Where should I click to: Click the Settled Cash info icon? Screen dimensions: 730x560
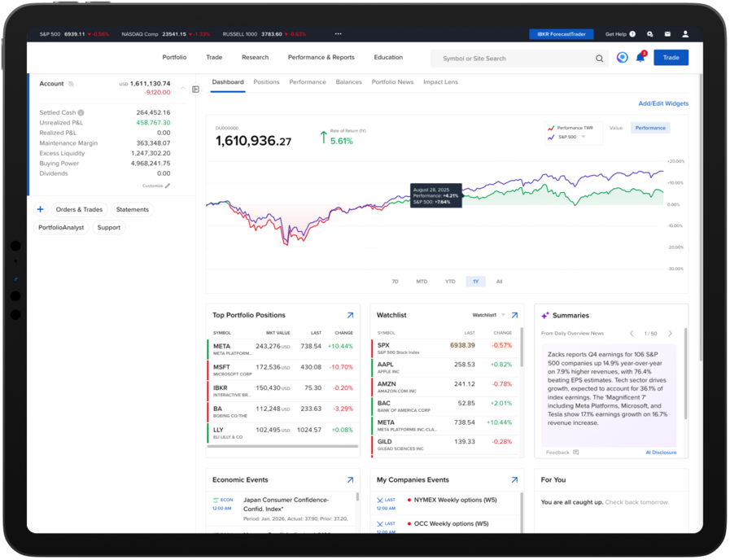pos(81,112)
